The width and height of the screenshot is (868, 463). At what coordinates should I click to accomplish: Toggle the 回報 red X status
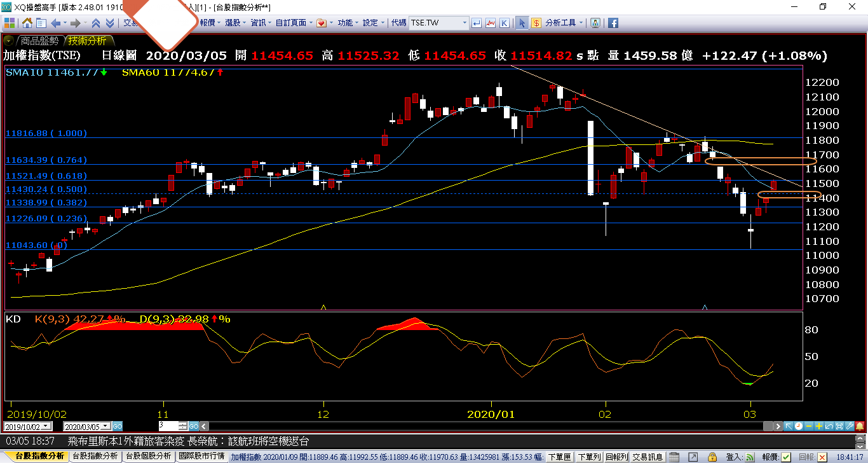[822, 457]
